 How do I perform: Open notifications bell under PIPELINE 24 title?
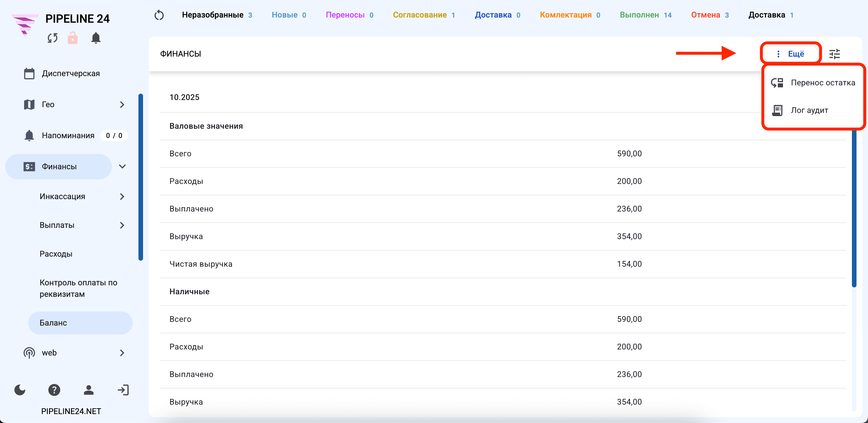[96, 38]
